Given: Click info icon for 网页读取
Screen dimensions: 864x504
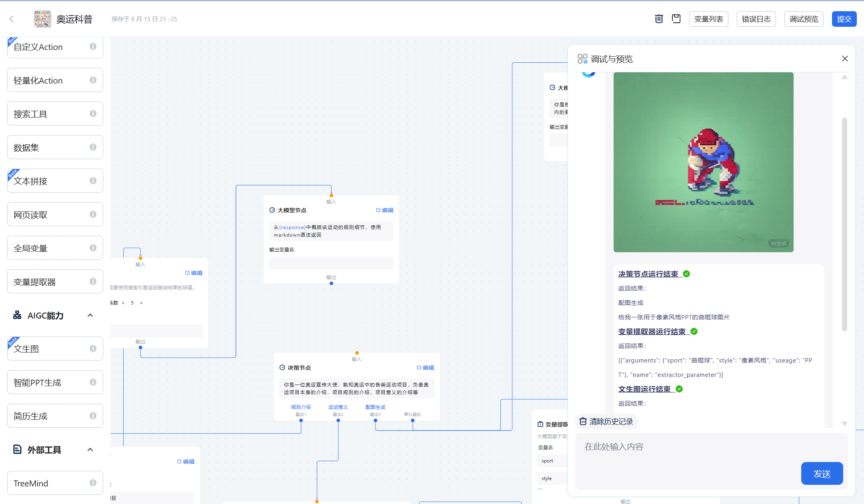Looking at the screenshot, I should 93,214.
